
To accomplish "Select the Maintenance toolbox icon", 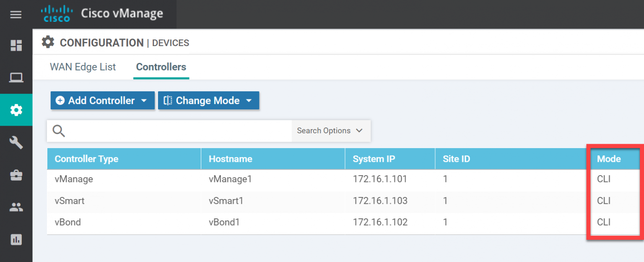I will [16, 175].
